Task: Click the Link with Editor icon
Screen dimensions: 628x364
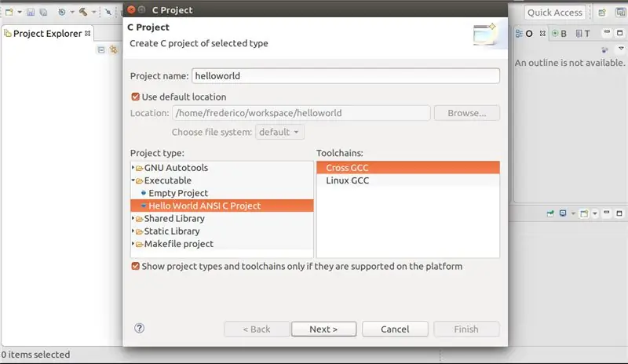Action: [114, 49]
